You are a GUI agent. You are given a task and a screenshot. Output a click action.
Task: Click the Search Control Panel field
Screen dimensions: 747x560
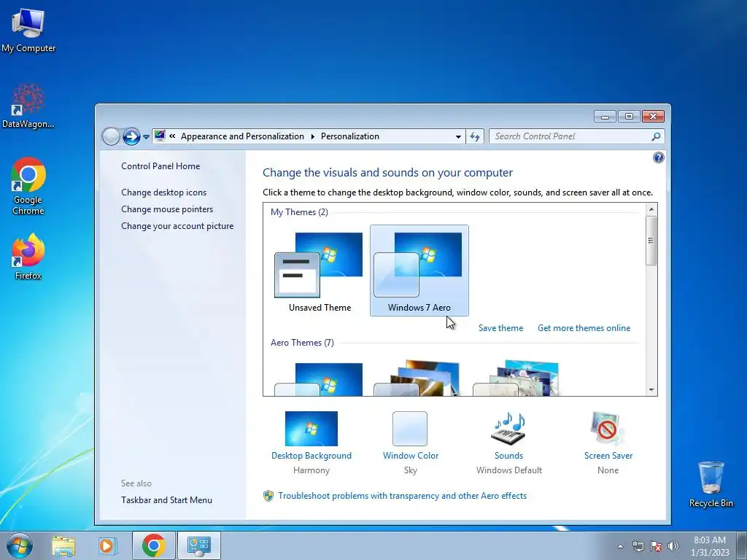(576, 136)
